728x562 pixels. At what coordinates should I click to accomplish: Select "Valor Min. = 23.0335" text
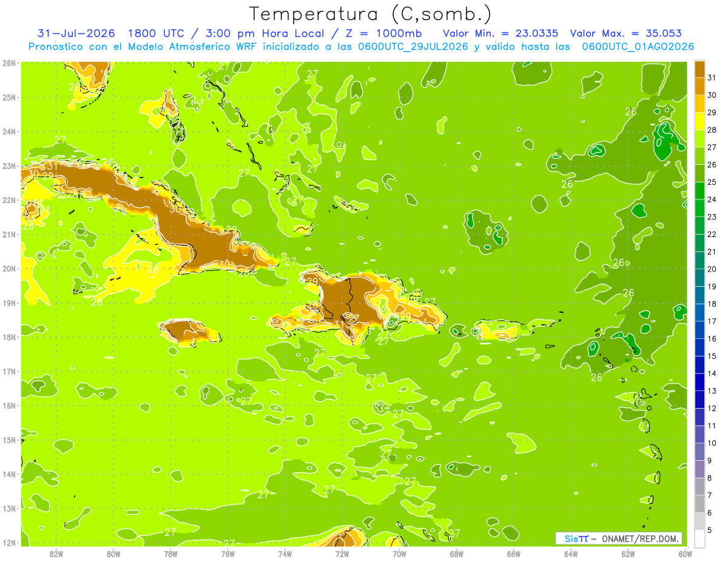[x=500, y=33]
